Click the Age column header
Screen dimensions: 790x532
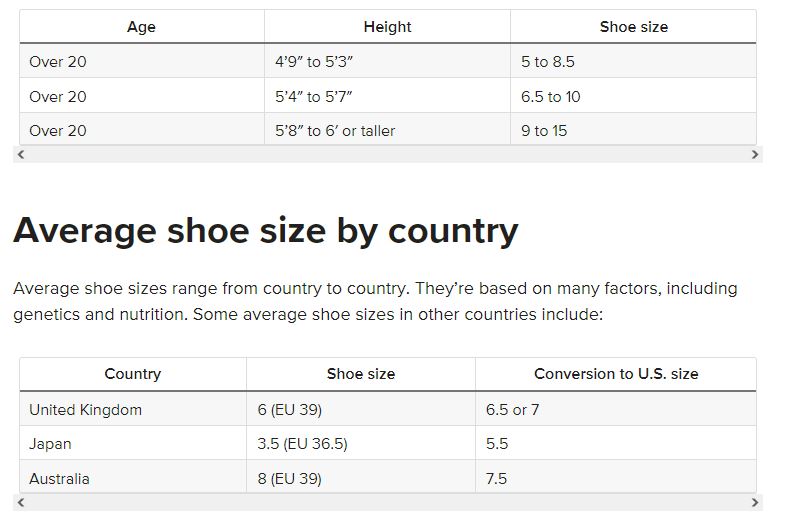click(141, 27)
